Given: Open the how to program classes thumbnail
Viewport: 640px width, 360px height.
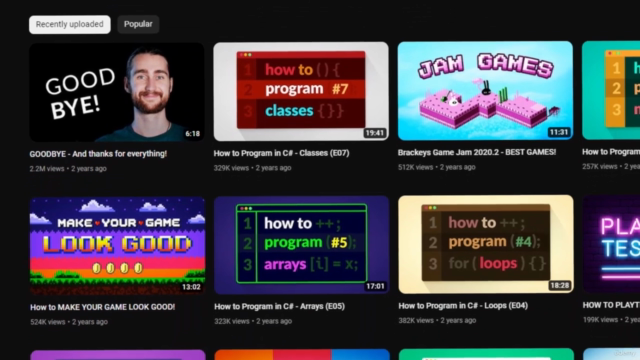Looking at the screenshot, I should (x=301, y=91).
